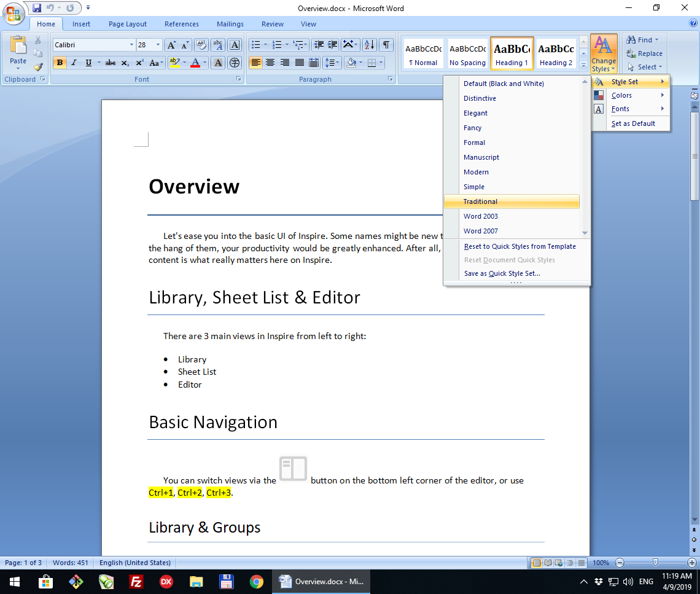Shrink the font size
The width and height of the screenshot is (700, 594).
coord(185,45)
